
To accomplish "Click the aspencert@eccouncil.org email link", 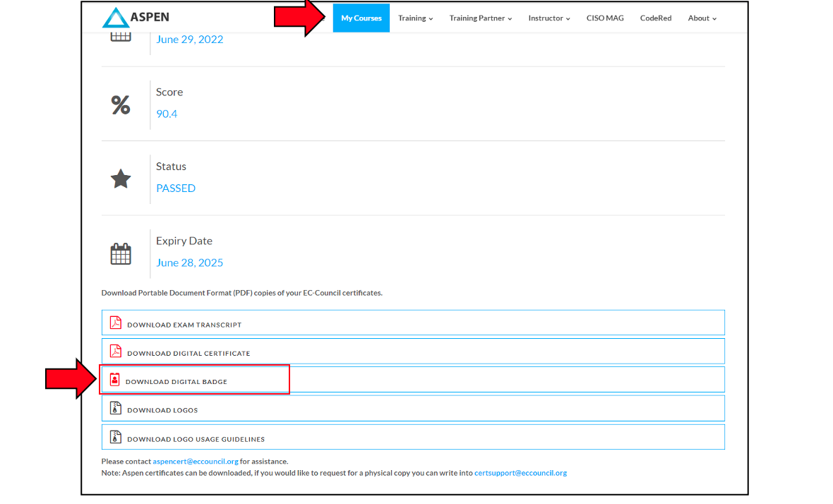I will click(x=196, y=461).
